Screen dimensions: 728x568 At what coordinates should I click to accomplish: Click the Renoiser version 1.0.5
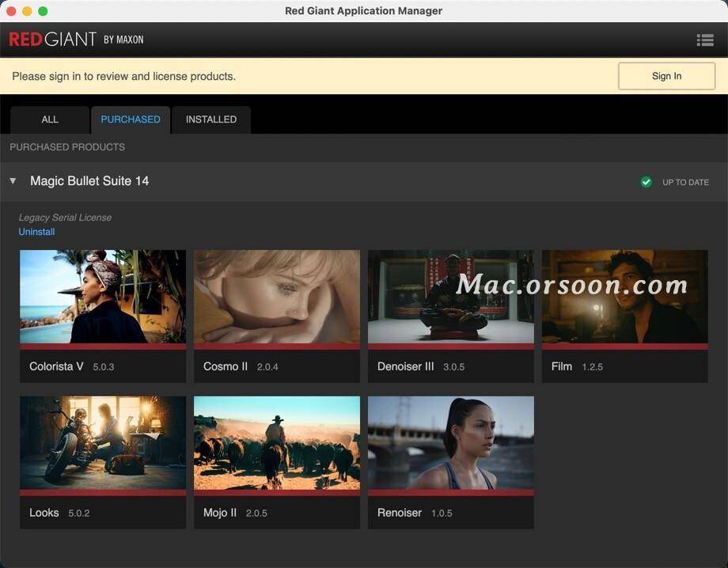tap(442, 513)
